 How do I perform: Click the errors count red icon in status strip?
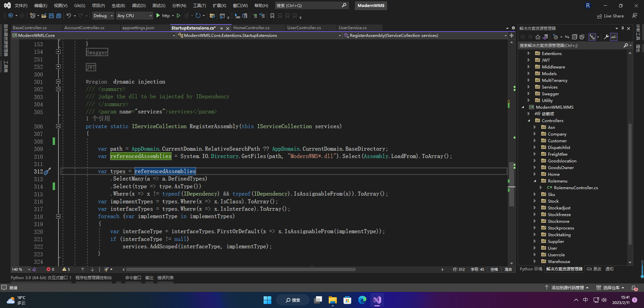click(48, 269)
